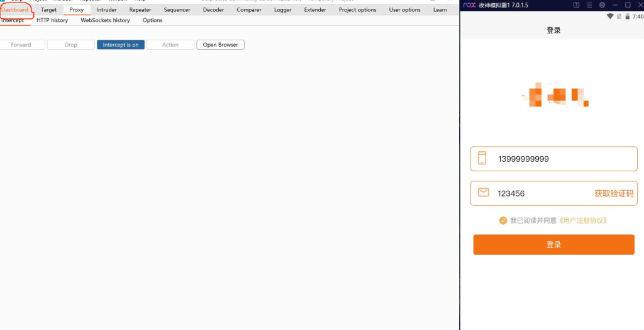Click the 登录 page title text
This screenshot has width=644, height=330.
pyautogui.click(x=553, y=30)
